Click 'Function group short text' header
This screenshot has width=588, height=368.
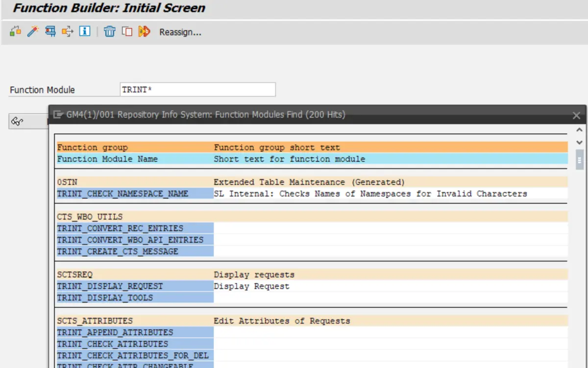276,147
